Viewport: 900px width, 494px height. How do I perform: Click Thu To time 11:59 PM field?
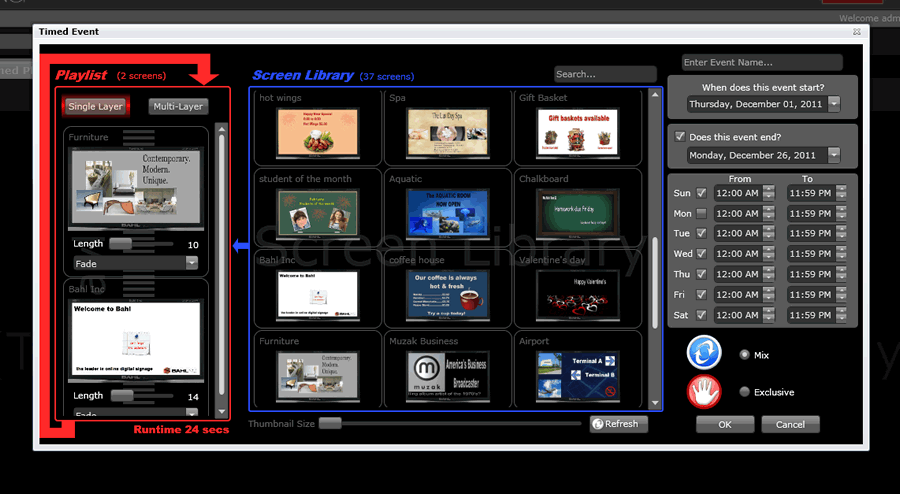click(810, 274)
